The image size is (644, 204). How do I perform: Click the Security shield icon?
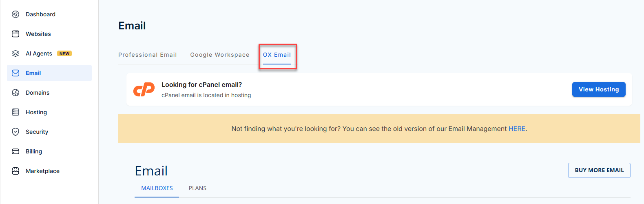(15, 132)
